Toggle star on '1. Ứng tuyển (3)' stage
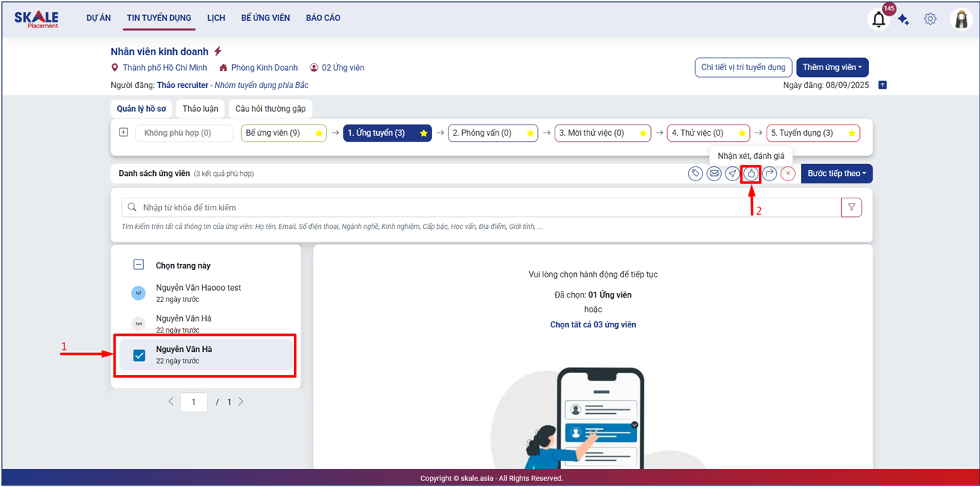Image resolution: width=980 pixels, height=487 pixels. (x=423, y=133)
